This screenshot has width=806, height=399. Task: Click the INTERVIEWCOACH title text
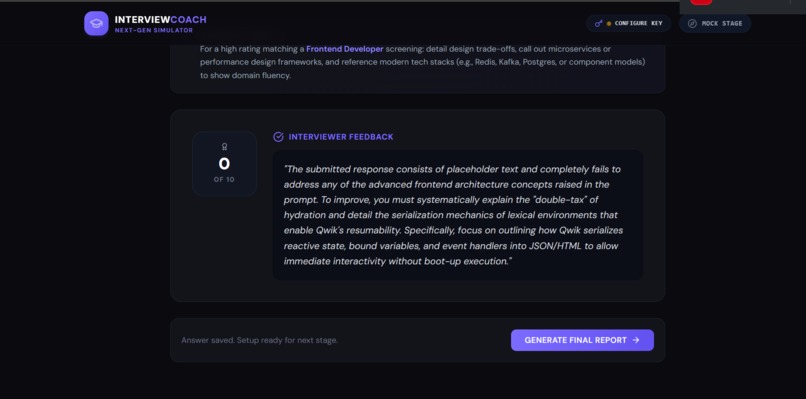point(160,20)
